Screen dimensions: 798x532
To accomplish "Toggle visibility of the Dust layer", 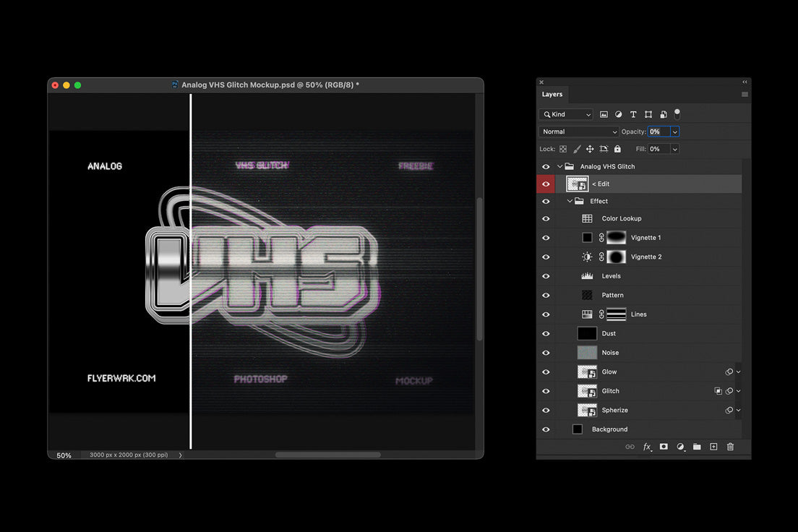I will pos(546,333).
